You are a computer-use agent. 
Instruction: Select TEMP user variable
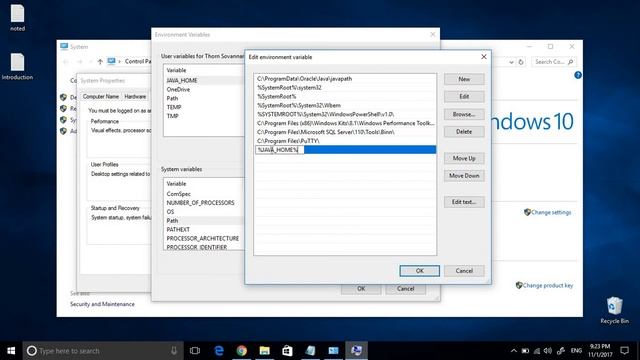pos(204,107)
